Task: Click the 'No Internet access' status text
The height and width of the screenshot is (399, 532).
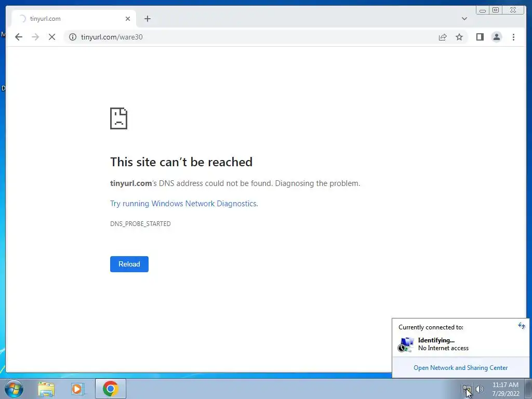Action: (x=443, y=348)
